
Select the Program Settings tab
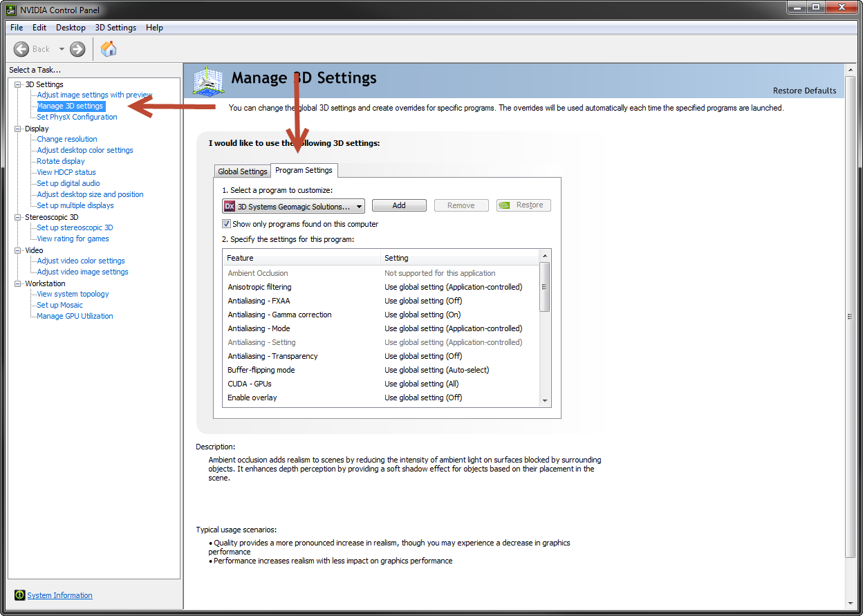pyautogui.click(x=304, y=170)
